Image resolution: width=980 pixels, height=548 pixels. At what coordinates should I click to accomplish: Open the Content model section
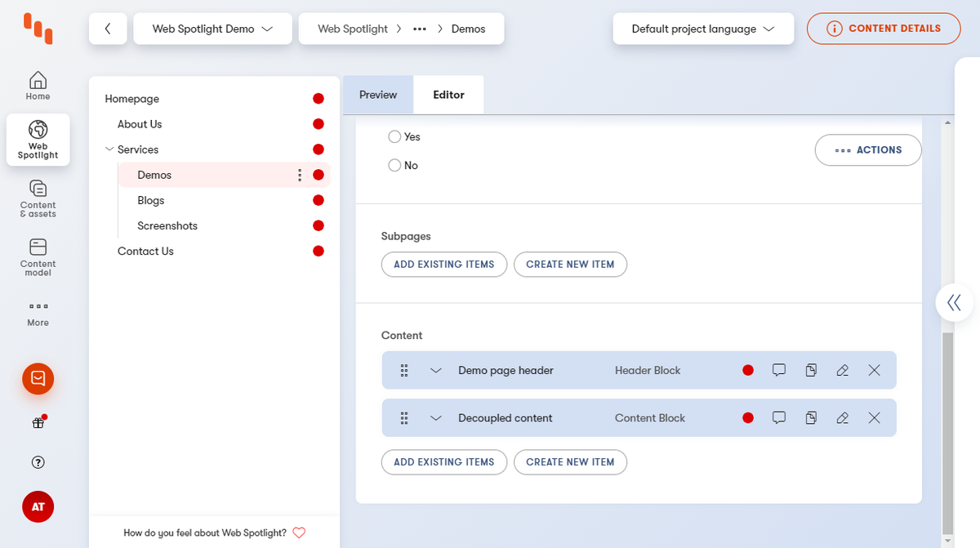(38, 257)
